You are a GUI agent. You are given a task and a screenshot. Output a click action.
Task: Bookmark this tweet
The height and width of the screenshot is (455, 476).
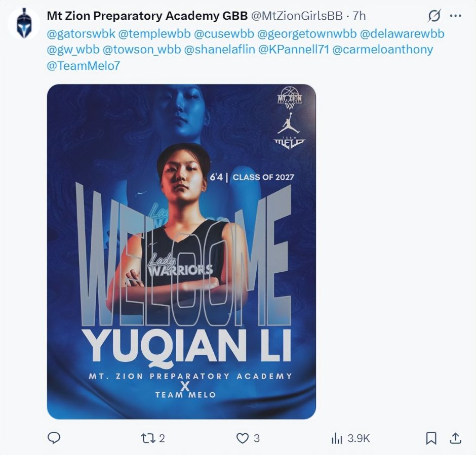point(431,438)
